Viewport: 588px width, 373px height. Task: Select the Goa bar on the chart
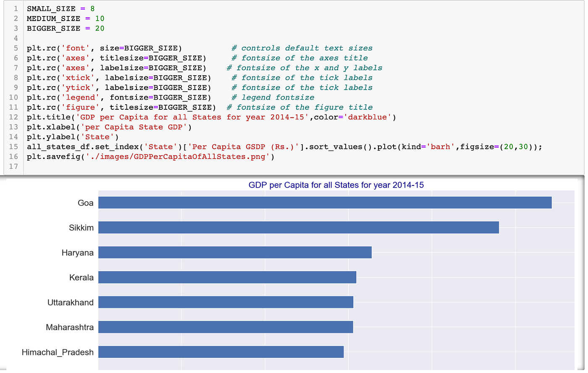323,203
